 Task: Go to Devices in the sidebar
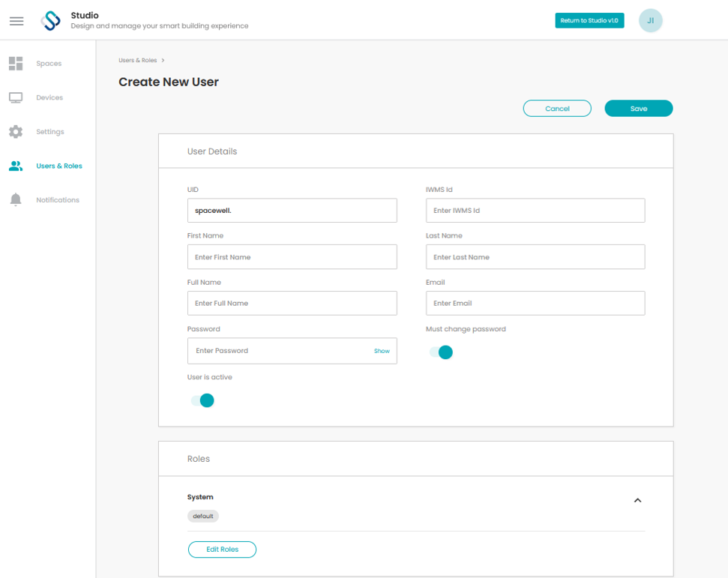(x=49, y=97)
